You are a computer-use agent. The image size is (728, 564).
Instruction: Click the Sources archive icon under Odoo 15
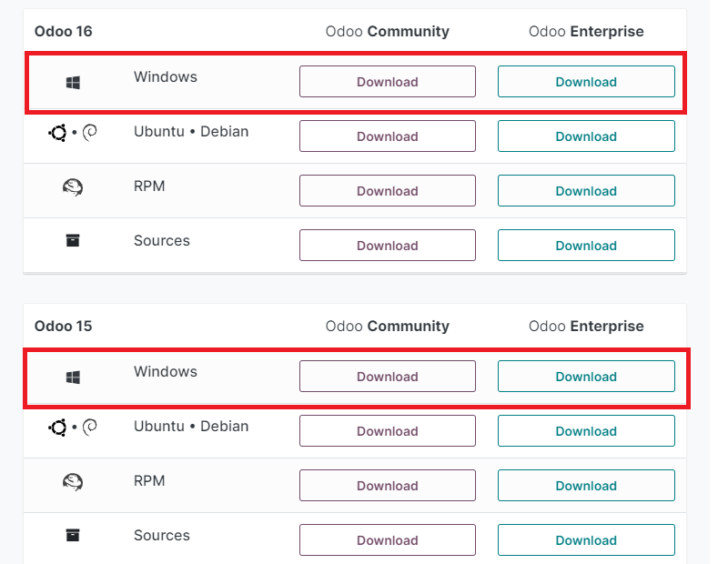(73, 536)
